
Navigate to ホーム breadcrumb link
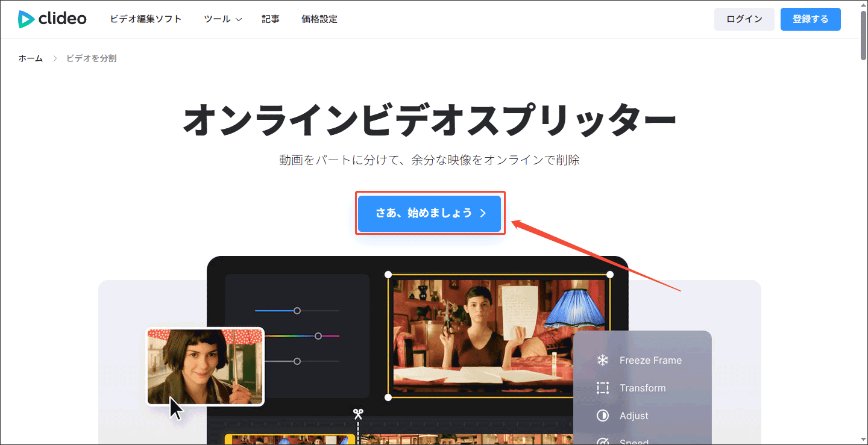click(31, 58)
